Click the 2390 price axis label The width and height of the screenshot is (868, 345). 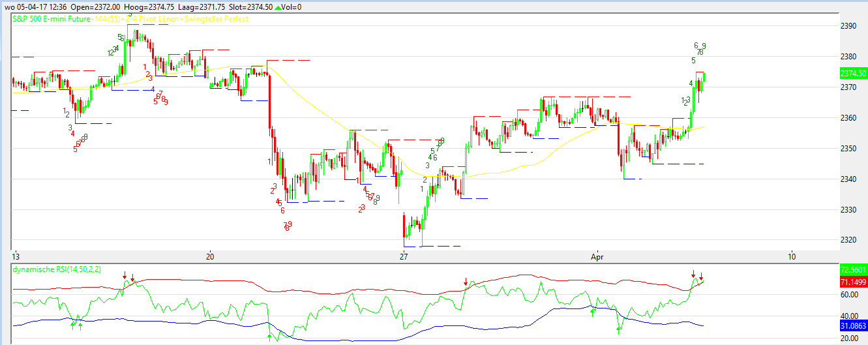point(848,26)
